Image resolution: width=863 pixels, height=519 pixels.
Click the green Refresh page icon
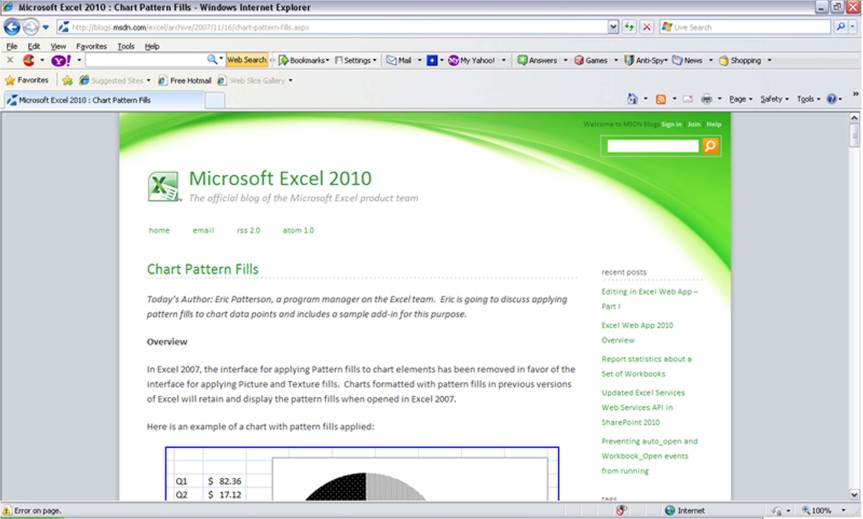[x=629, y=27]
